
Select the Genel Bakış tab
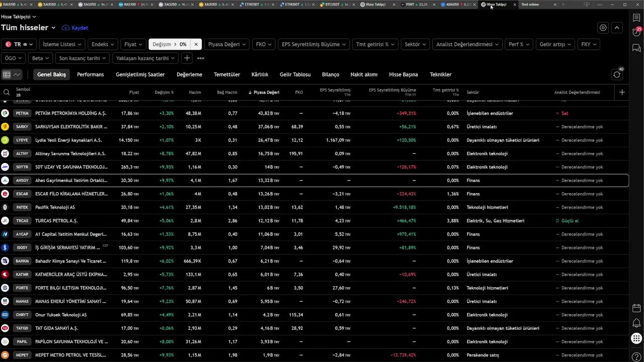[51, 74]
